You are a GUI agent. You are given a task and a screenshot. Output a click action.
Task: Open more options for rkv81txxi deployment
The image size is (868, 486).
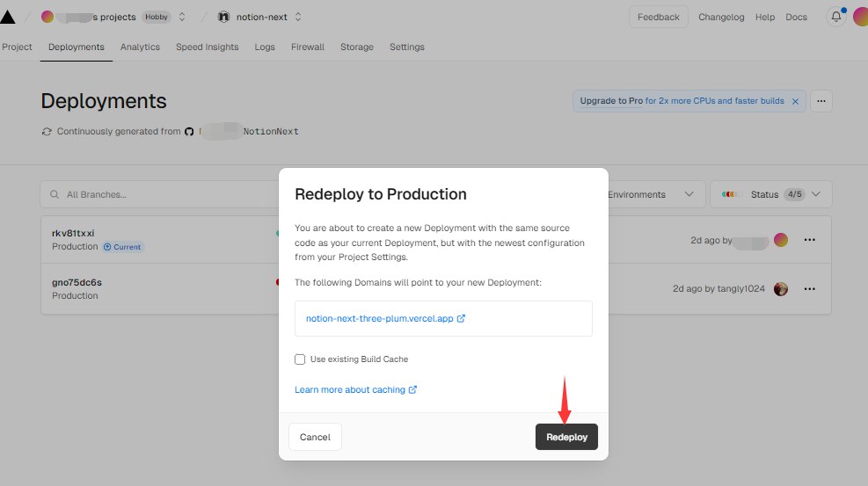point(809,240)
